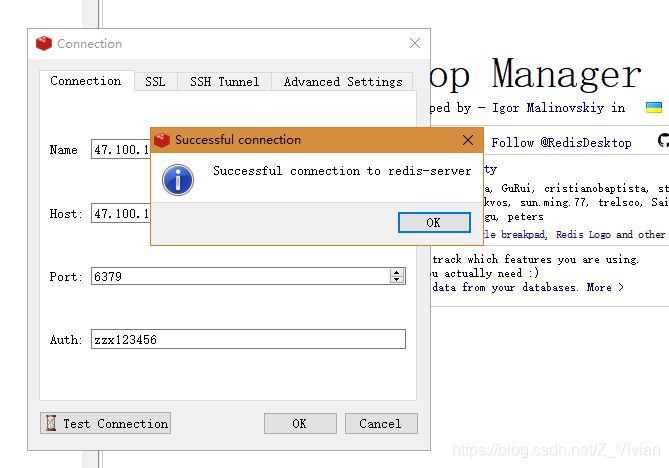This screenshot has width=669, height=468.
Task: Click the 'Auth:' label text
Action: (65, 340)
